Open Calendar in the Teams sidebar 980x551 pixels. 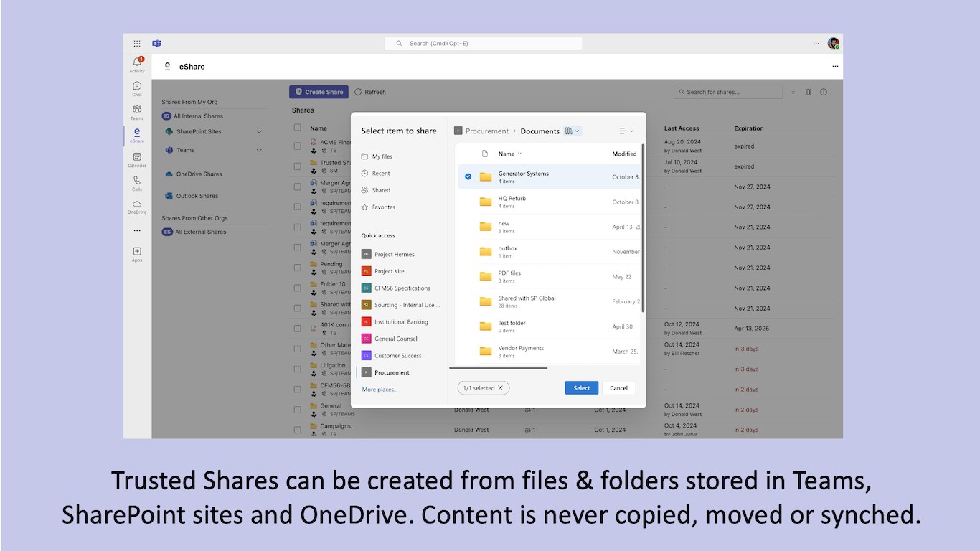point(137,160)
